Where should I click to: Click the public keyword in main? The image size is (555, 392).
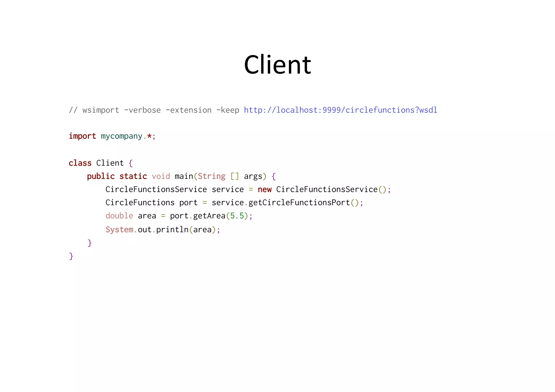click(101, 176)
